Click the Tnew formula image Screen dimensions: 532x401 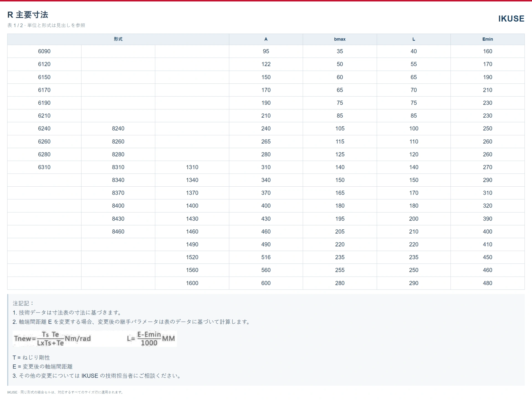tap(53, 339)
